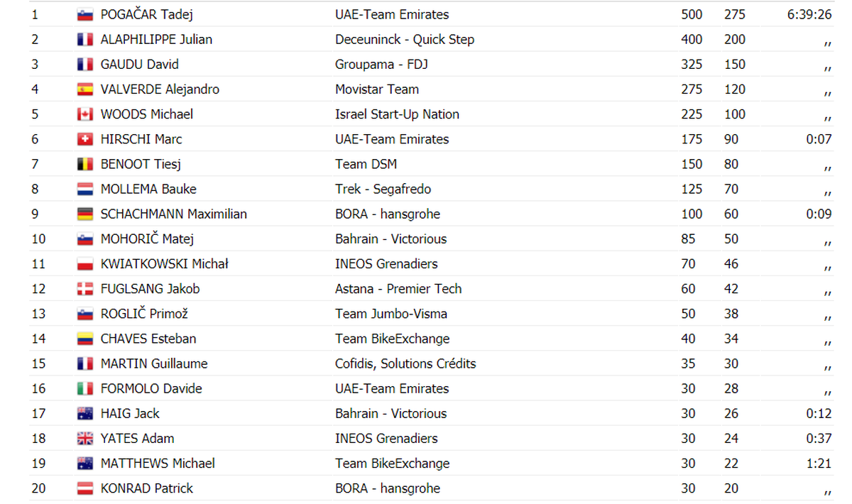This screenshot has width=852, height=504.
Task: Open rider ALAPHILIPPE Julian
Action: tap(156, 40)
